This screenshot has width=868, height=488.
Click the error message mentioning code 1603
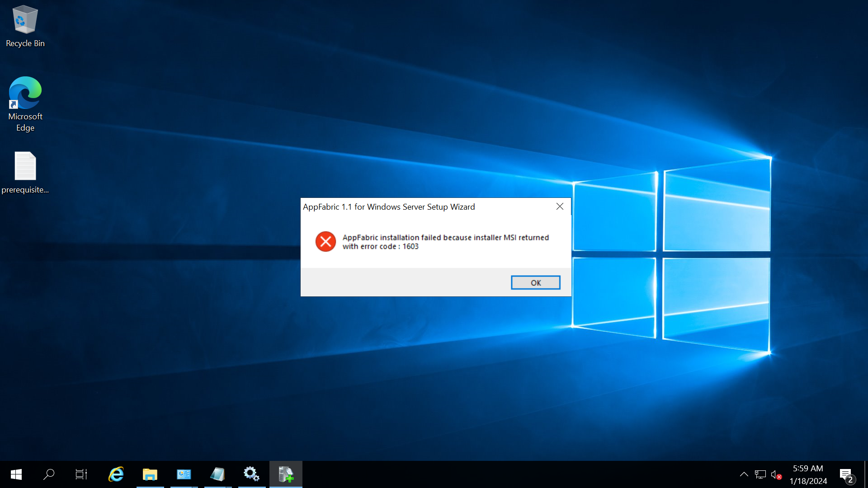445,242
